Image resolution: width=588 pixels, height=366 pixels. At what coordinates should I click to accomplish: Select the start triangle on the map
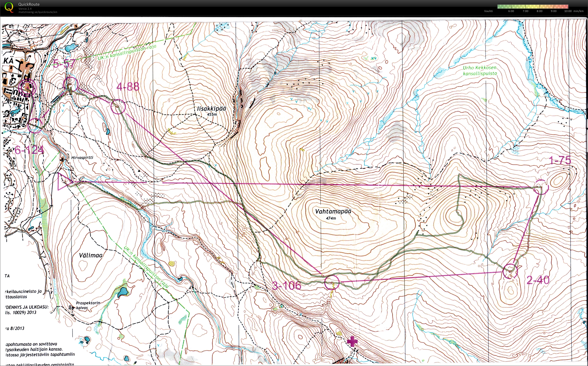[65, 181]
